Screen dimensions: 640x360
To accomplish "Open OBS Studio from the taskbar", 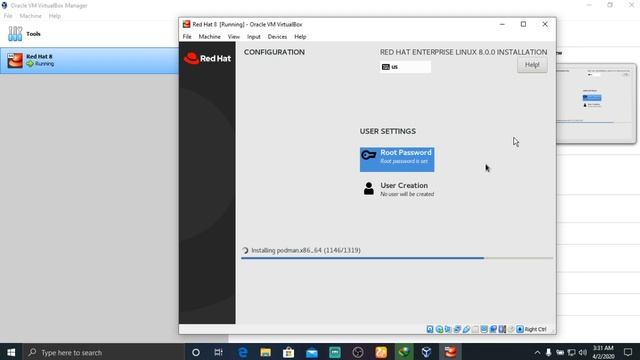I will point(358,352).
